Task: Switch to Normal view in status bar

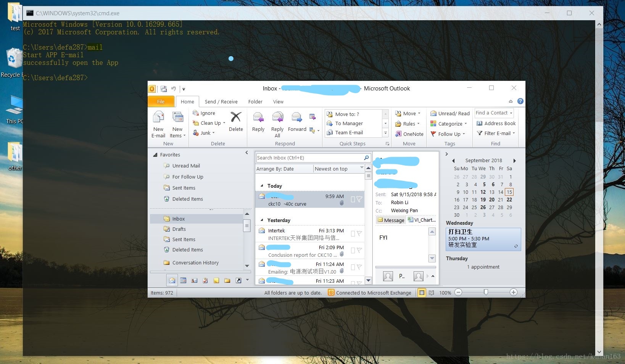Action: click(422, 293)
